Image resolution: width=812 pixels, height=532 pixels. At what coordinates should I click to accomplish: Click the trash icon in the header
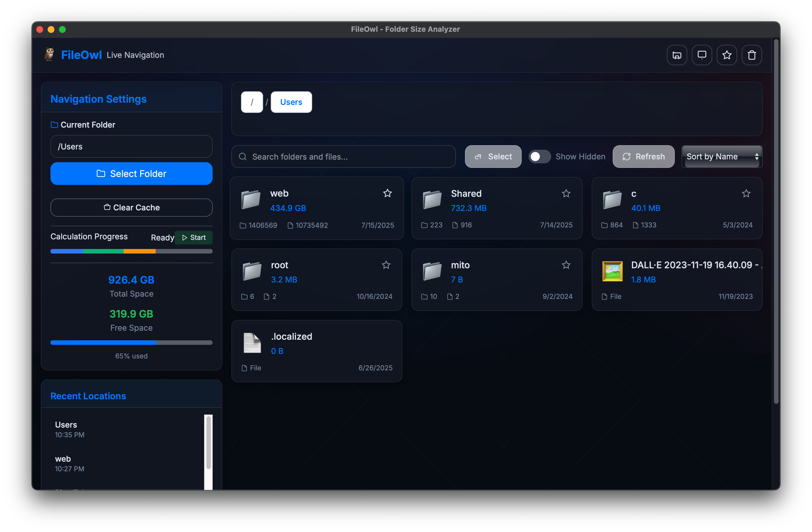coord(751,55)
